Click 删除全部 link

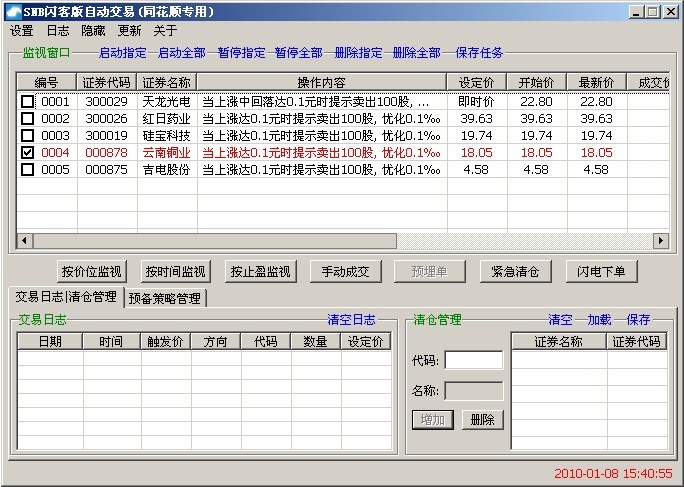coord(417,53)
